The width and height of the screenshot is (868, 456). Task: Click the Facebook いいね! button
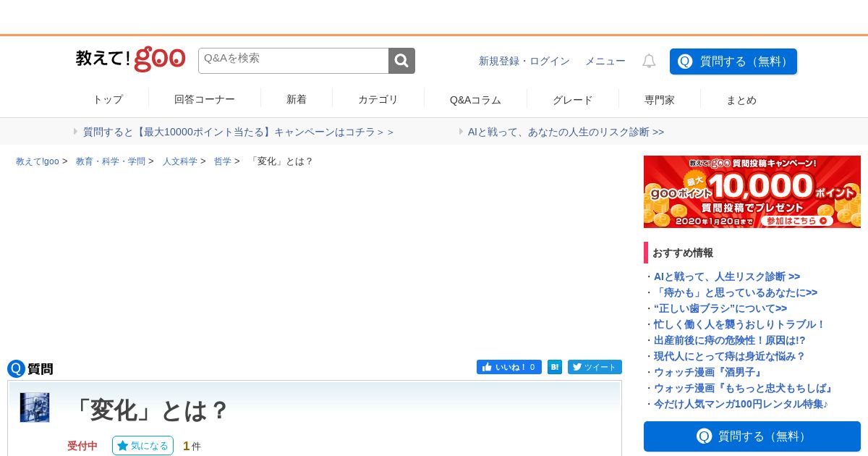pos(509,367)
